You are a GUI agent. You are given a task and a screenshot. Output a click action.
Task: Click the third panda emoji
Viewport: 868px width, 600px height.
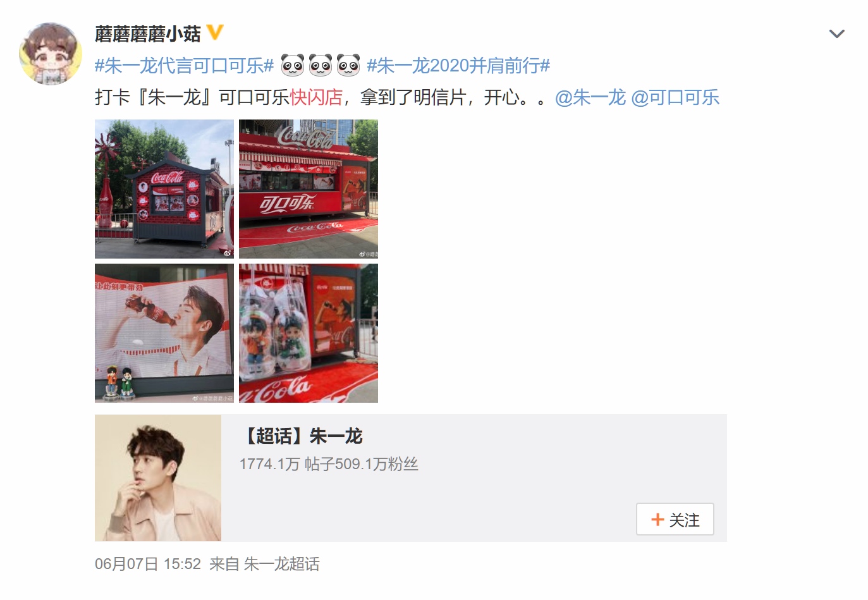click(348, 65)
